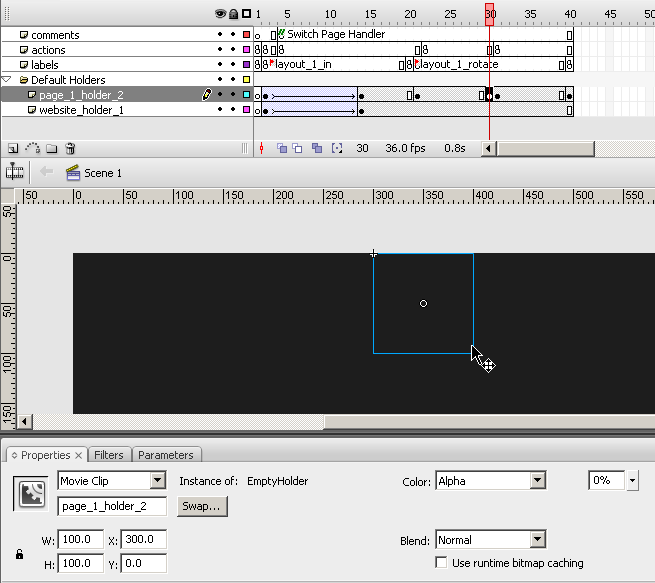This screenshot has height=583, width=655.
Task: Toggle lock dot for website_holder_1 layer
Action: [x=233, y=110]
